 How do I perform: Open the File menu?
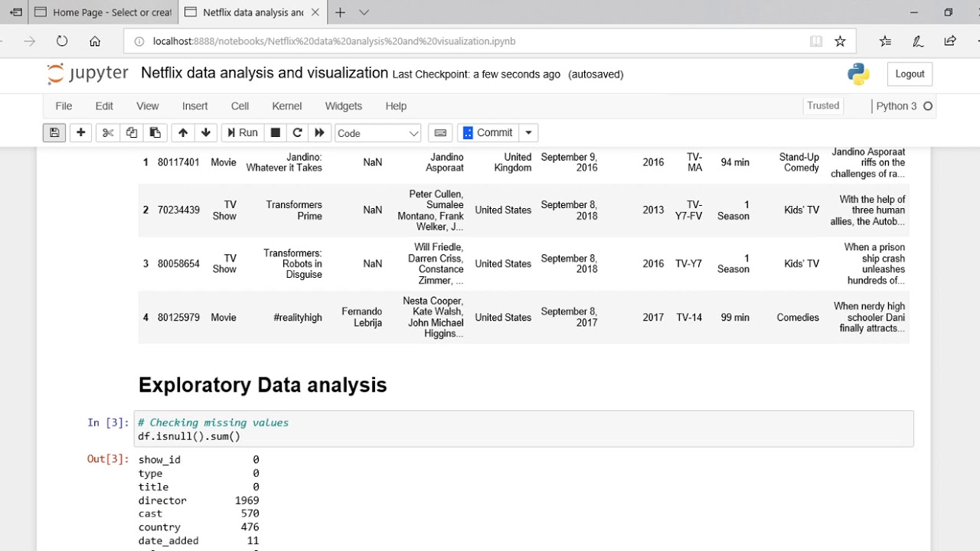64,106
